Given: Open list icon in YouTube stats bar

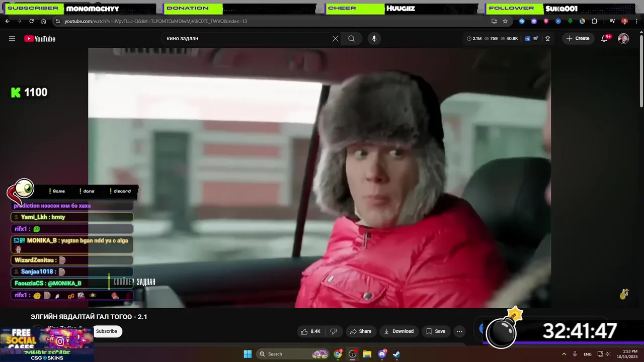Looking at the screenshot, I should (536, 38).
